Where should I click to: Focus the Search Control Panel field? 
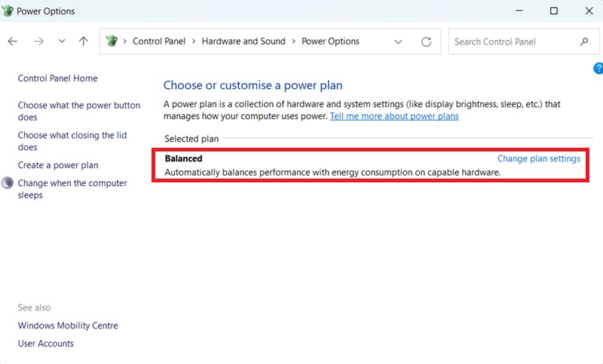pyautogui.click(x=523, y=41)
